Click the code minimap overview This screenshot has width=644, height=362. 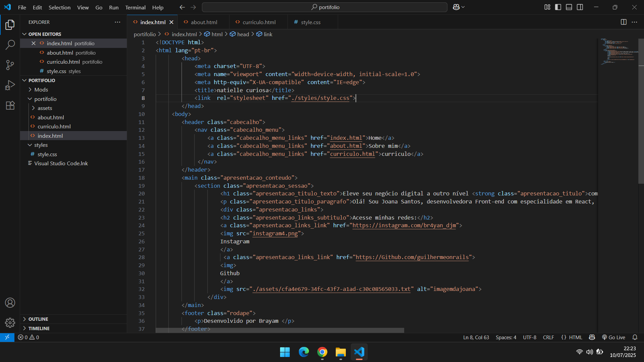tap(619, 51)
